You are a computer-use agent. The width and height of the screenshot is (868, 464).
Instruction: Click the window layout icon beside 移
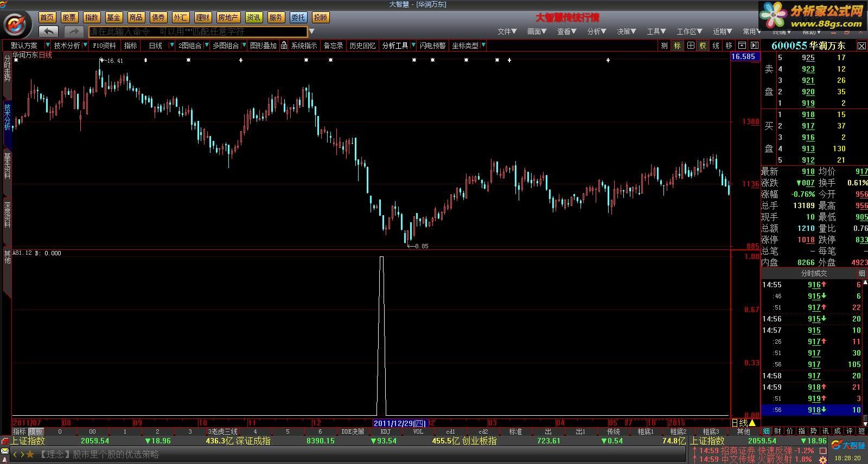coord(742,46)
